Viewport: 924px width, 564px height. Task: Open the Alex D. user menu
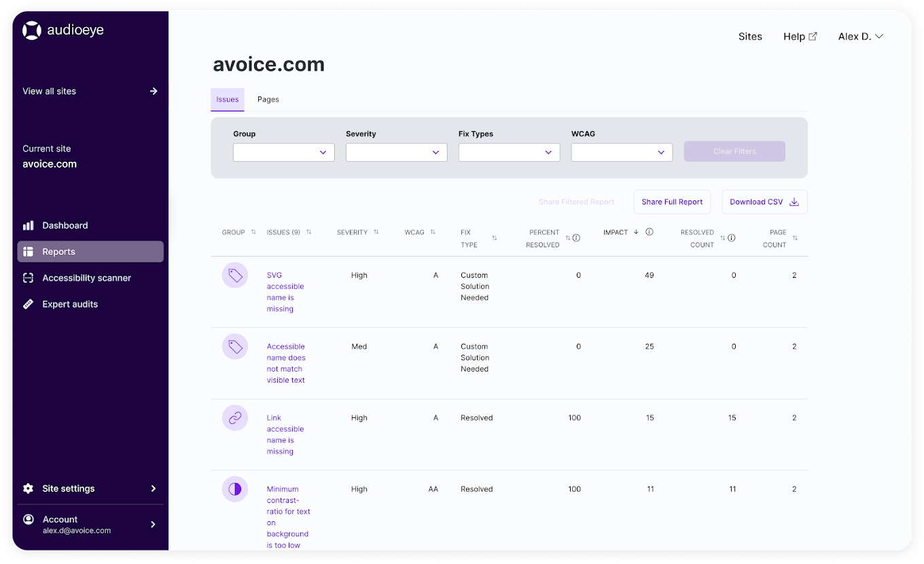click(x=860, y=37)
